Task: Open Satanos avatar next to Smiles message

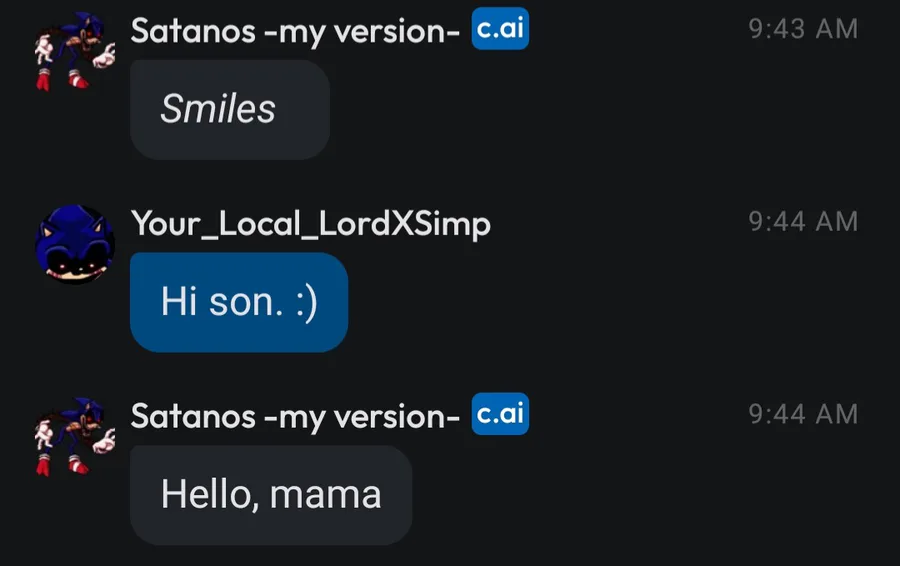Action: [x=75, y=52]
